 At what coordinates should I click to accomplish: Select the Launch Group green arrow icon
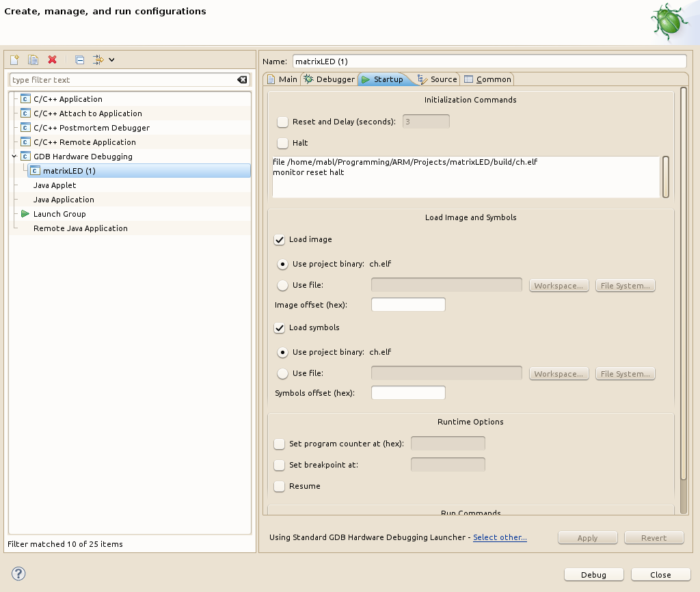click(x=25, y=214)
